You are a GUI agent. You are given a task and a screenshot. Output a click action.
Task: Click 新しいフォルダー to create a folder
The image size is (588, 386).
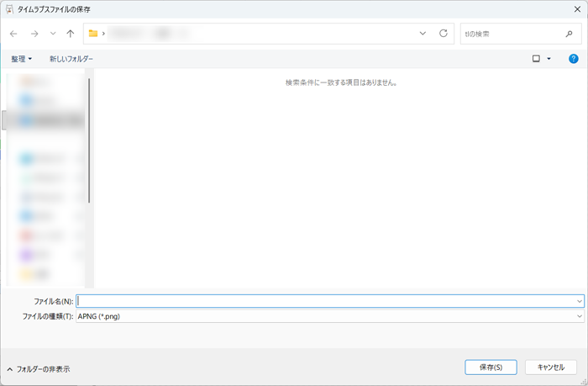point(71,59)
